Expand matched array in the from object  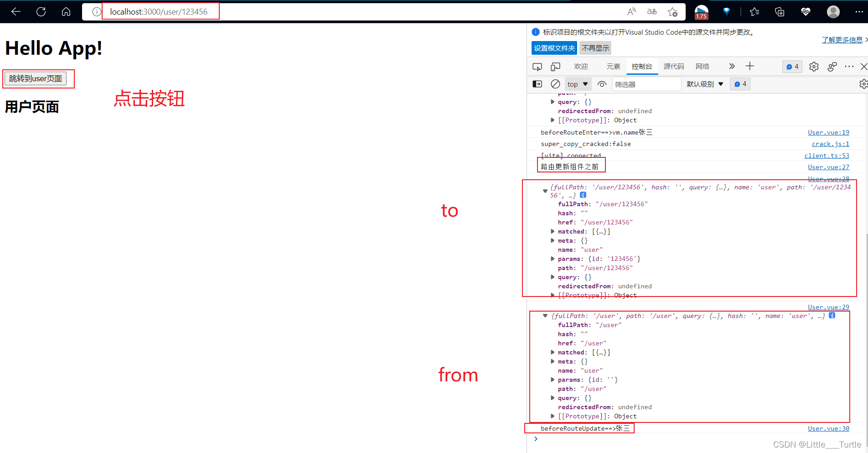coord(553,352)
